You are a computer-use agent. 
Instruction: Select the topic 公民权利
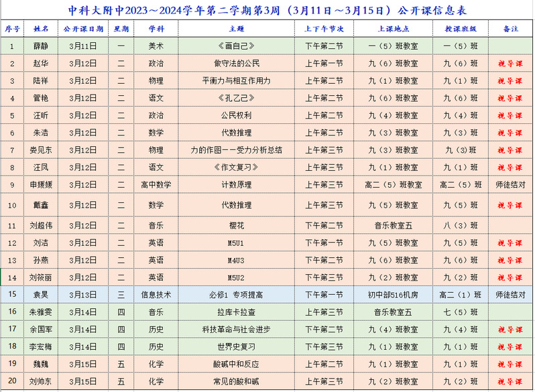click(237, 116)
